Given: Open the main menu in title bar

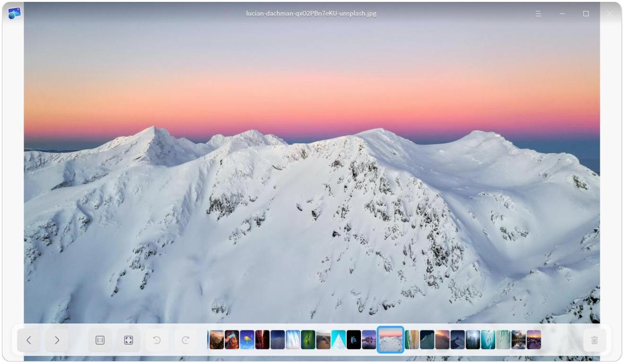Looking at the screenshot, I should point(538,14).
